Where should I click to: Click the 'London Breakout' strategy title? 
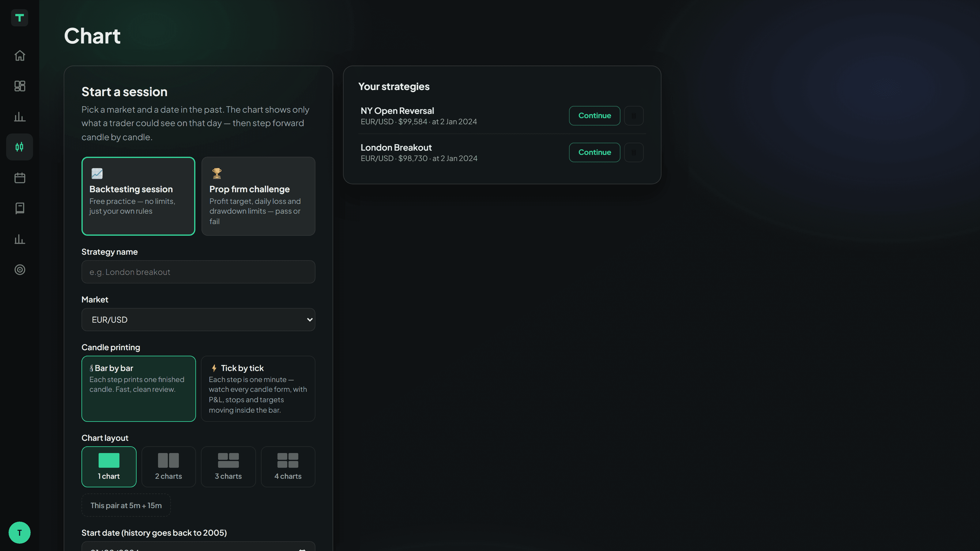pyautogui.click(x=396, y=148)
